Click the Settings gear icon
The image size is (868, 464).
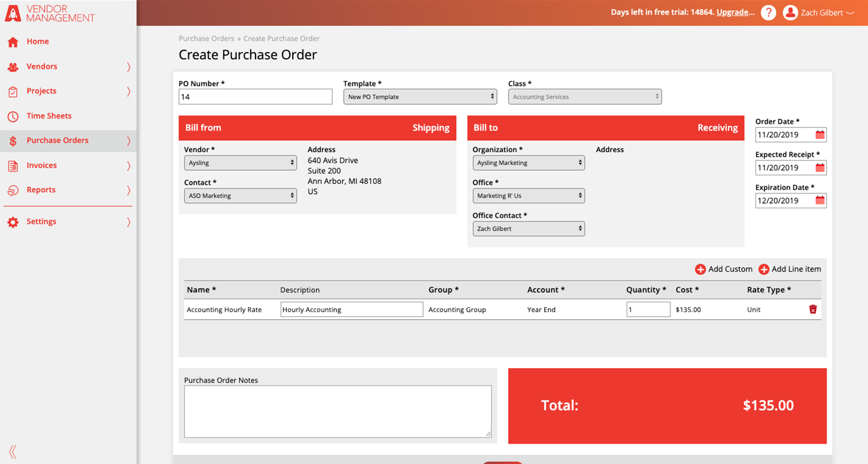[13, 222]
